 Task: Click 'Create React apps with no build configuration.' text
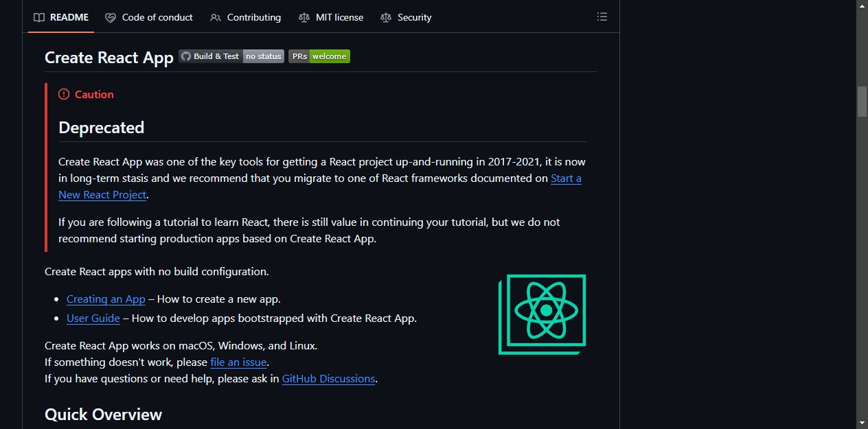click(x=157, y=271)
